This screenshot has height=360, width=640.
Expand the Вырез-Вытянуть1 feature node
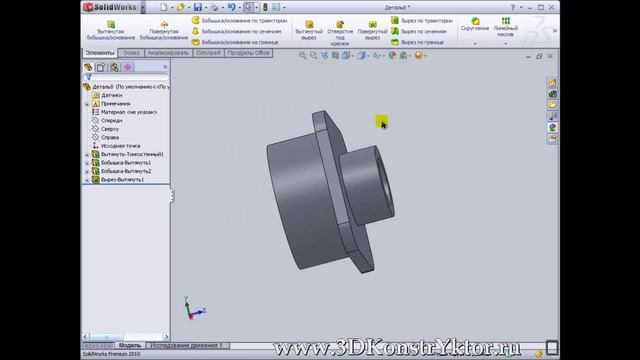(87, 180)
